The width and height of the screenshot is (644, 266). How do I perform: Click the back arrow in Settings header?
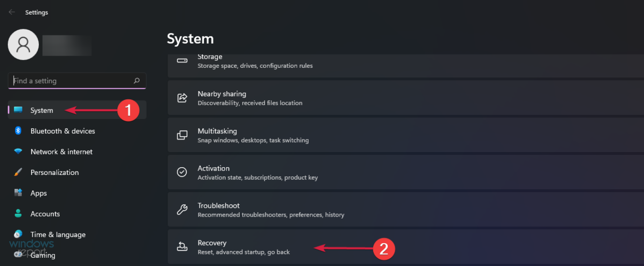12,12
